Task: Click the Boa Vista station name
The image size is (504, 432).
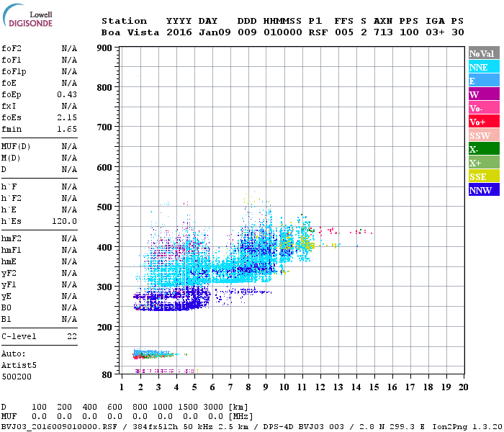Action: click(x=130, y=32)
